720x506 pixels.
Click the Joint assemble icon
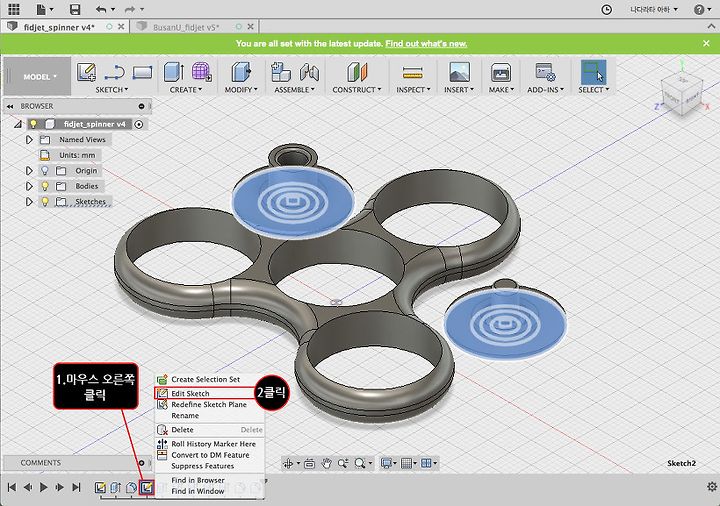tap(309, 72)
